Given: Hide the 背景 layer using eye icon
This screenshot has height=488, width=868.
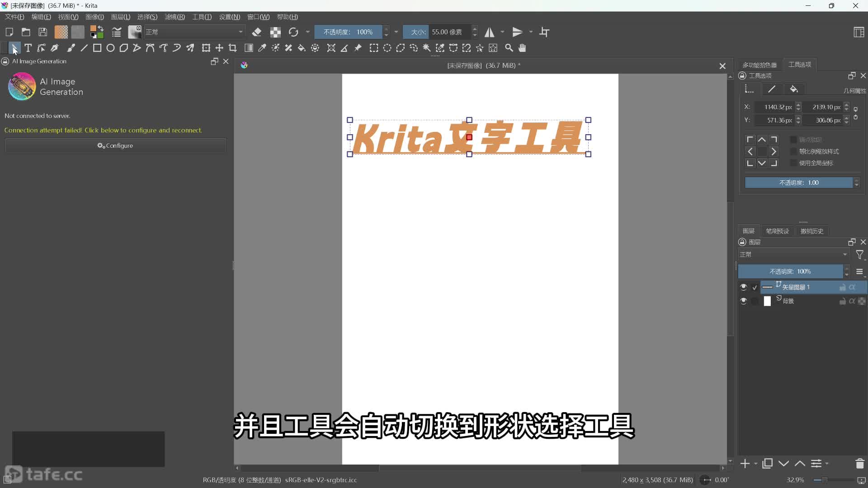Looking at the screenshot, I should [x=744, y=301].
